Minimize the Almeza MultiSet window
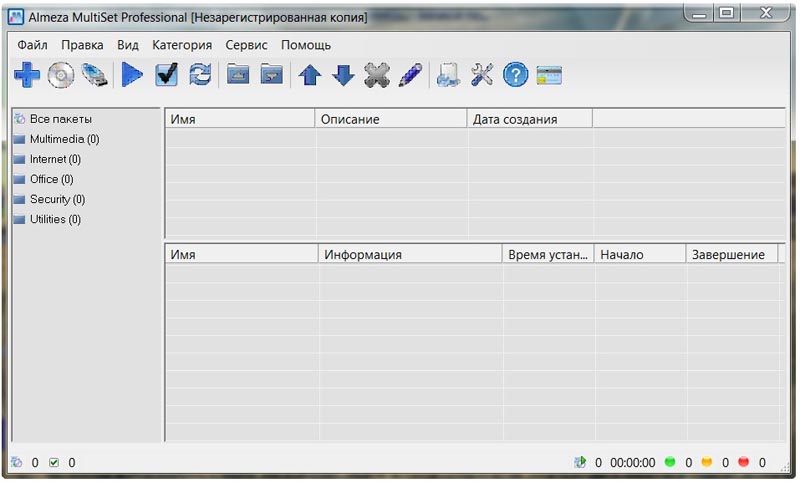The height and width of the screenshot is (483, 800). (699, 14)
